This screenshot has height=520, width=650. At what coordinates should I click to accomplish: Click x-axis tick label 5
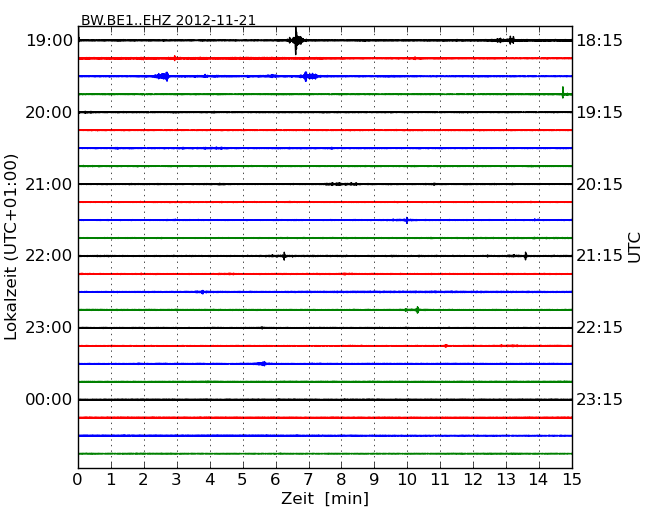click(243, 479)
